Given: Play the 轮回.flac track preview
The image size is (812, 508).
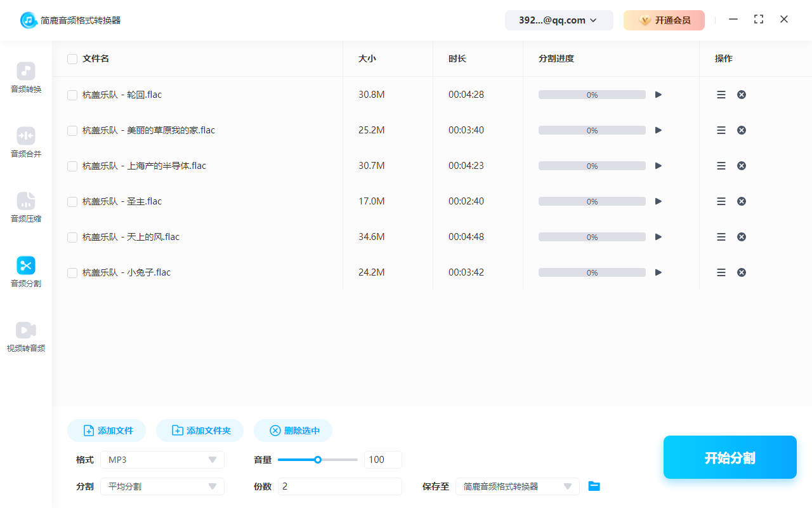Looking at the screenshot, I should tap(658, 95).
